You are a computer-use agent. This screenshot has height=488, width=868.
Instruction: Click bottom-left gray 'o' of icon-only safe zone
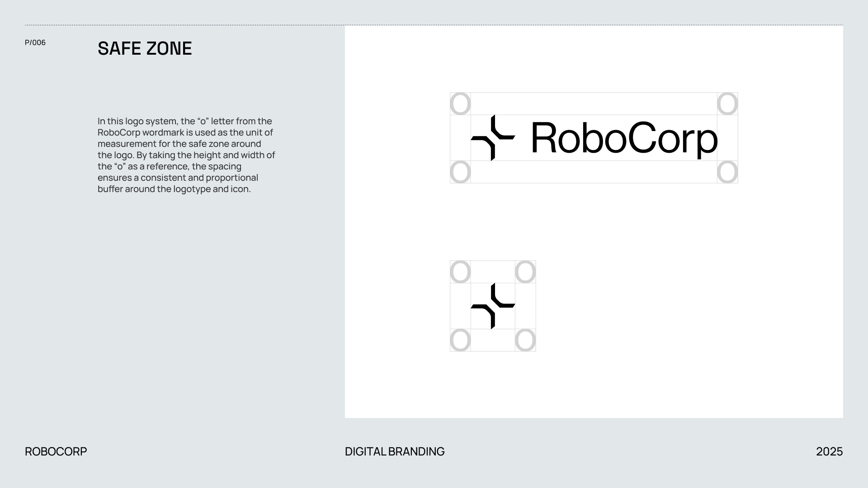click(x=460, y=340)
